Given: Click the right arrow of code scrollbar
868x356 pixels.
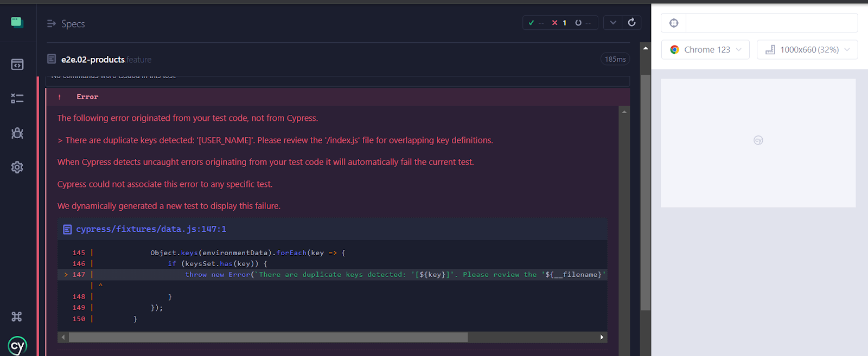Looking at the screenshot, I should [x=602, y=337].
